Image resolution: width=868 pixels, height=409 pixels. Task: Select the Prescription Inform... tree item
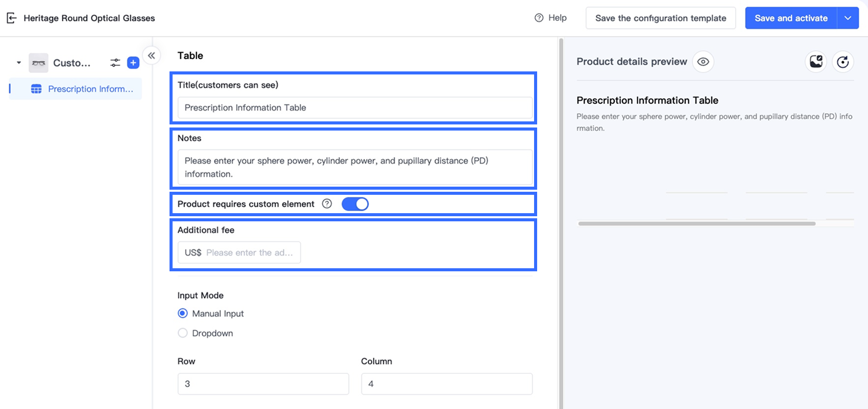[90, 89]
